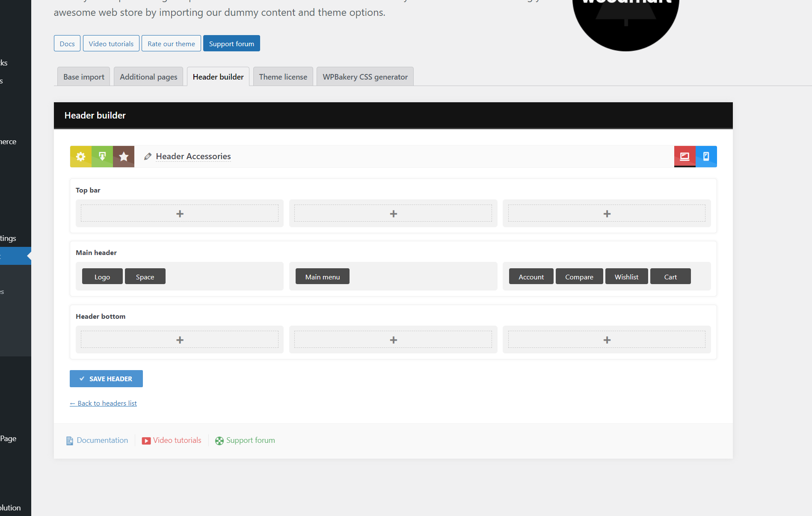Click the Docs button
Screen dimensions: 812x516
coord(67,43)
